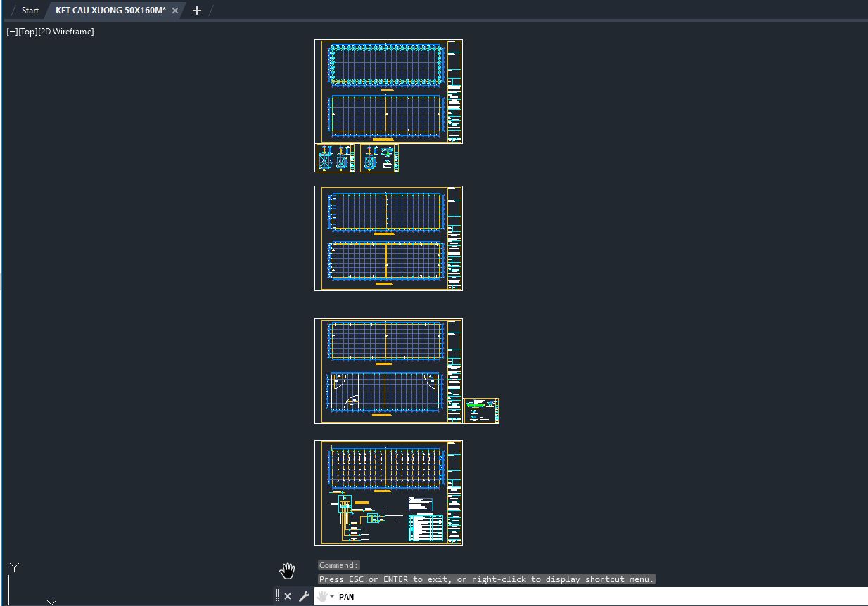Viewport: 868px width, 606px height.
Task: Click the second large drawing sheet
Action: pos(388,238)
